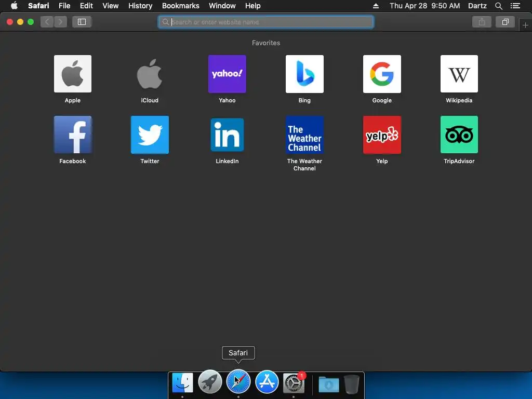Click the search or enter website field

coord(265,22)
